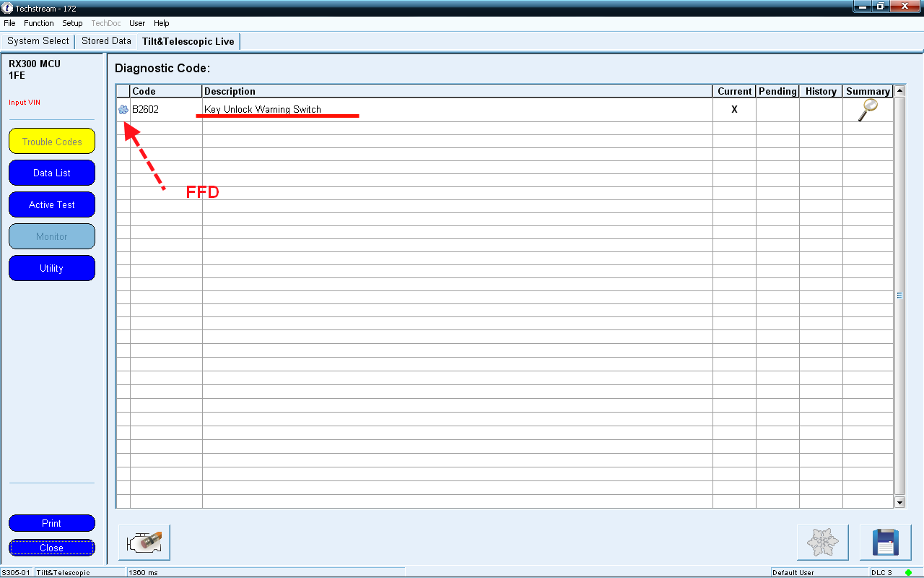The height and width of the screenshot is (578, 924).
Task: Click the Trouble Codes button
Action: tap(52, 142)
